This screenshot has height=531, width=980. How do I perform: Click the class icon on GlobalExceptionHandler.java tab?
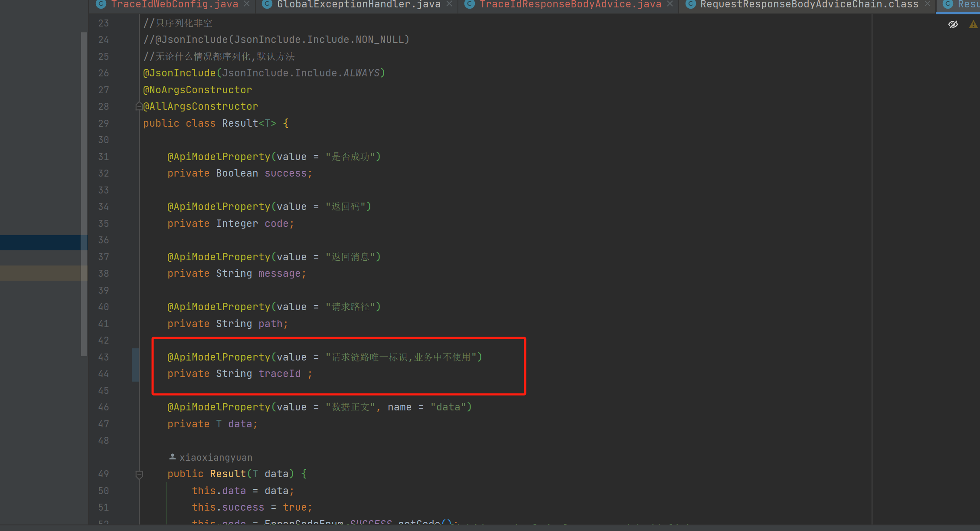click(267, 4)
